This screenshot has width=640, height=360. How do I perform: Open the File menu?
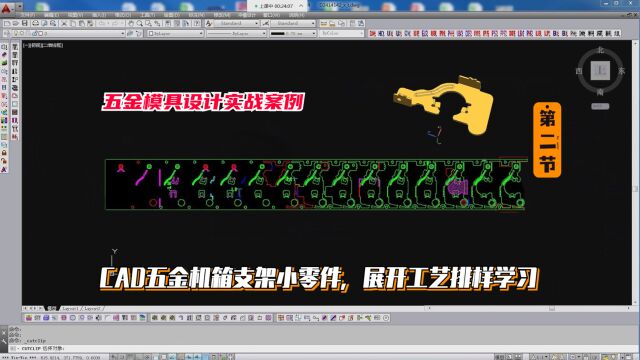tap(28, 15)
